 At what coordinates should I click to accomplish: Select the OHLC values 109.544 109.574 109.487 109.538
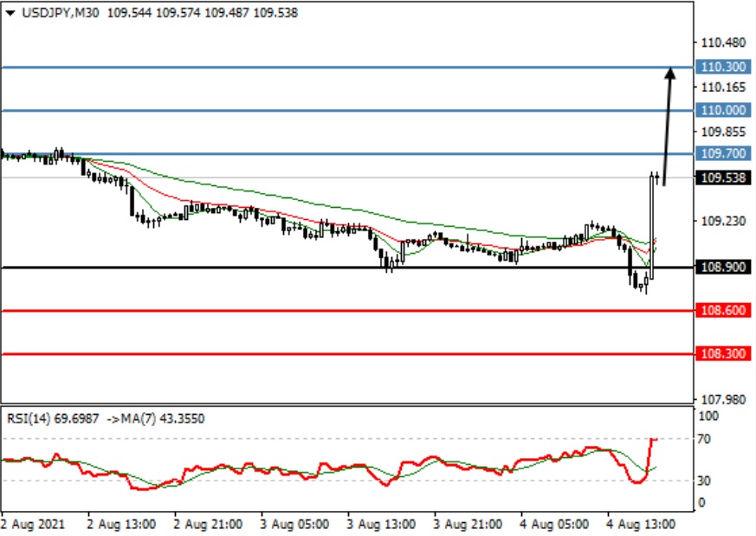(x=203, y=13)
